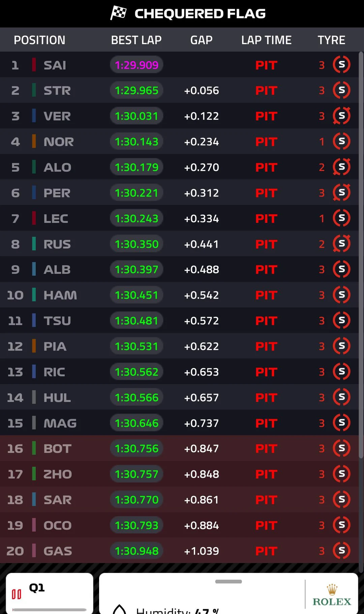Click SAI's soft tyre icon
The width and height of the screenshot is (364, 614).
point(341,65)
